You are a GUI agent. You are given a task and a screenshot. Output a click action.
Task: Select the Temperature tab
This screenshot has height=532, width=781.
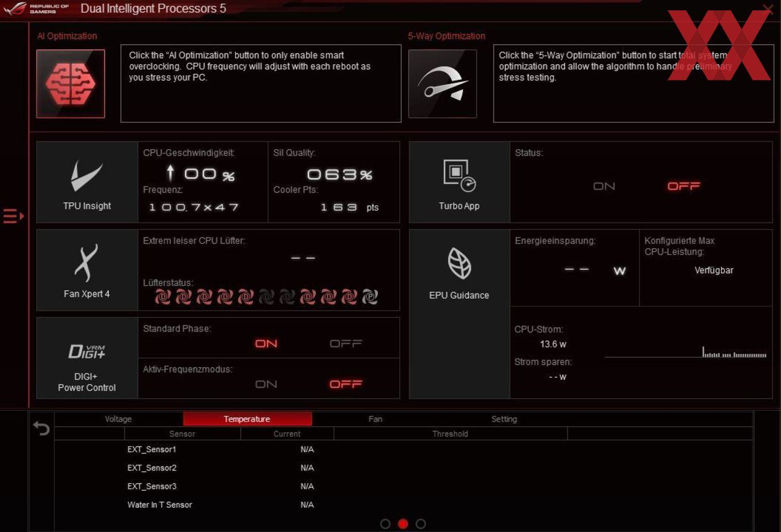248,419
